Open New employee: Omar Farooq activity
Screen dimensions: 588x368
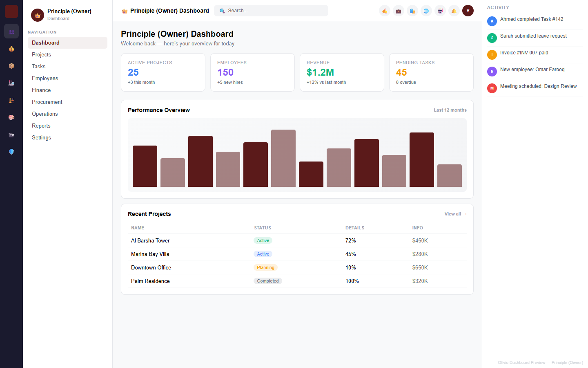(x=534, y=71)
